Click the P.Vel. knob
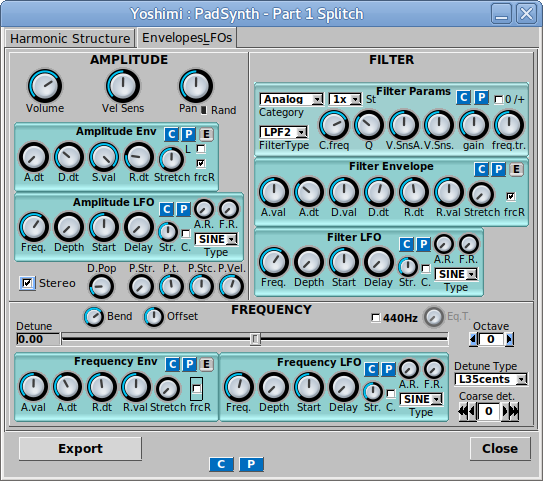Screen dimensions: 543x481 (x=231, y=287)
